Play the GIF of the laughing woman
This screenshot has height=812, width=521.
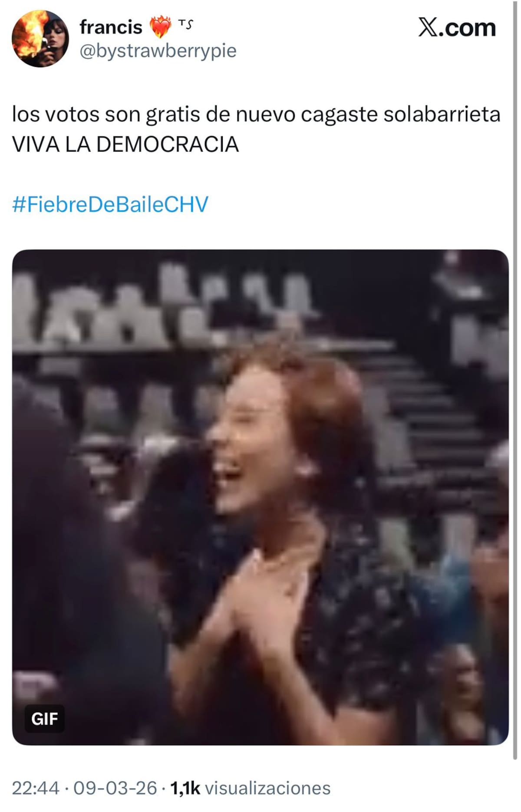click(260, 497)
